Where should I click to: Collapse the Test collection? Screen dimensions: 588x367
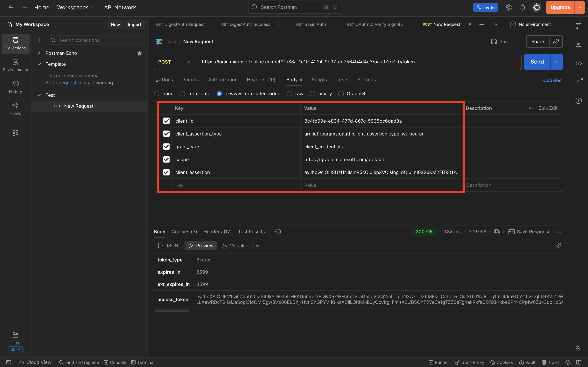point(39,95)
